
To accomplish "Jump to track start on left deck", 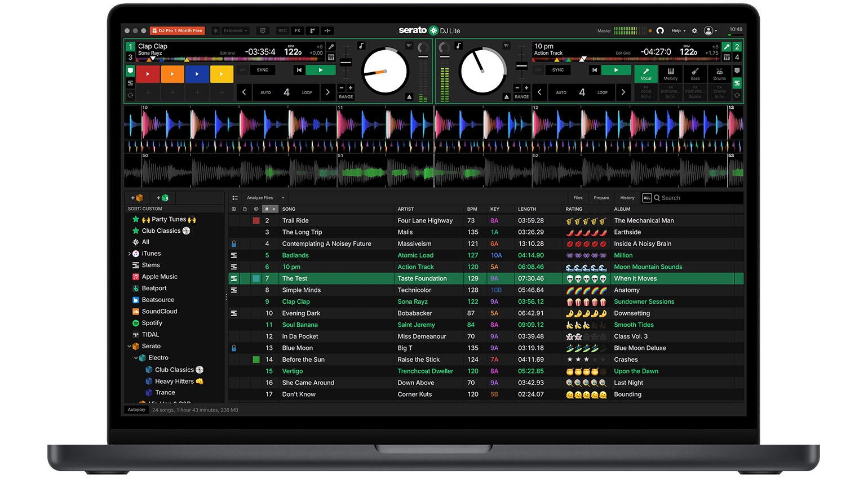I will click(299, 70).
